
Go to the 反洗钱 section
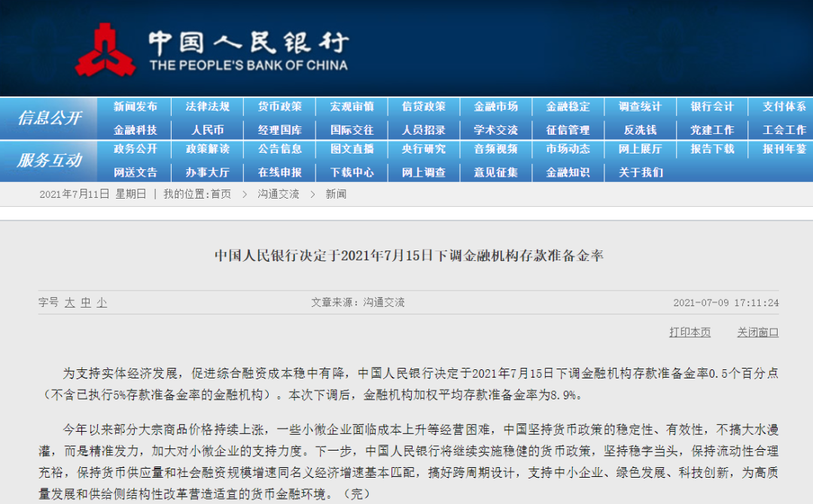click(x=639, y=129)
